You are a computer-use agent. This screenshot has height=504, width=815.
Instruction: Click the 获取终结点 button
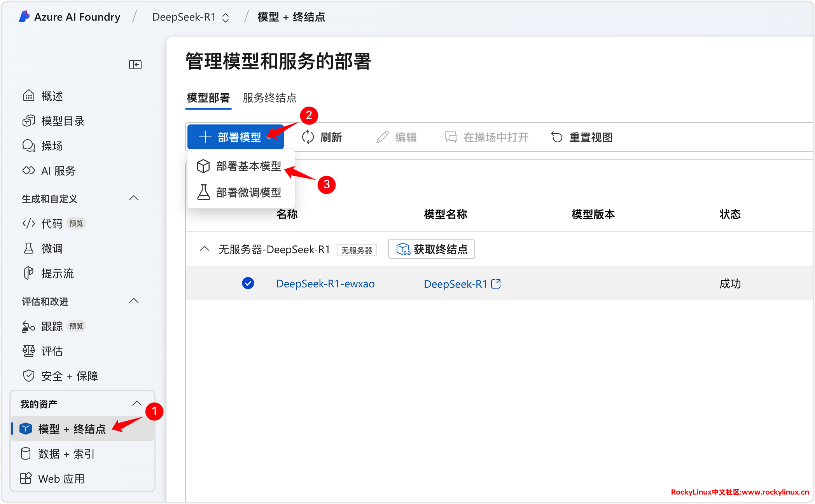click(431, 249)
